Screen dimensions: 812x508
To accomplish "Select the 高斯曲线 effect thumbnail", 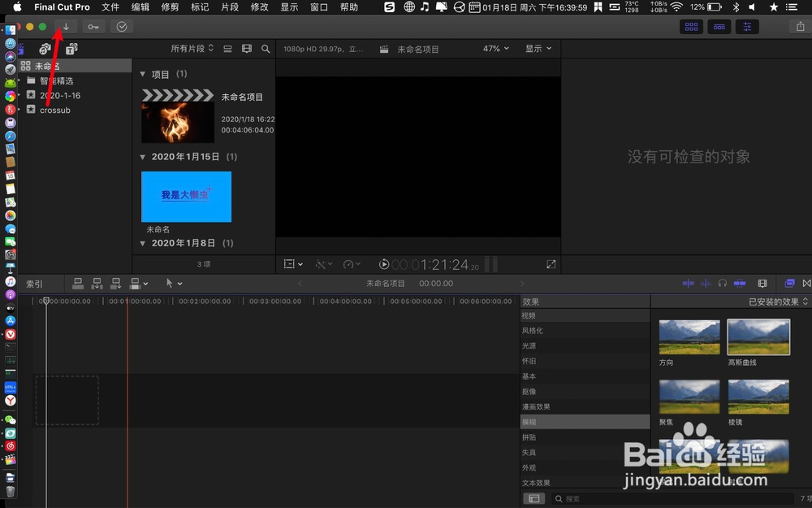I will (758, 336).
